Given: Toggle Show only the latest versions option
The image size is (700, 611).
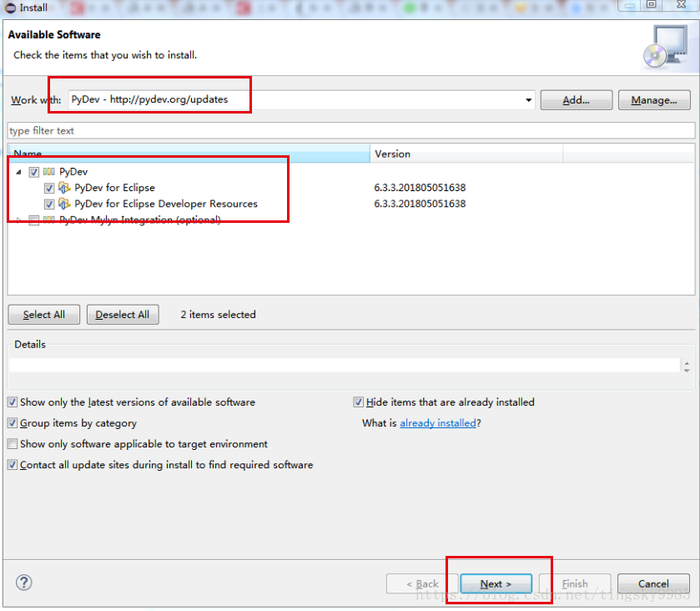Looking at the screenshot, I should point(13,402).
